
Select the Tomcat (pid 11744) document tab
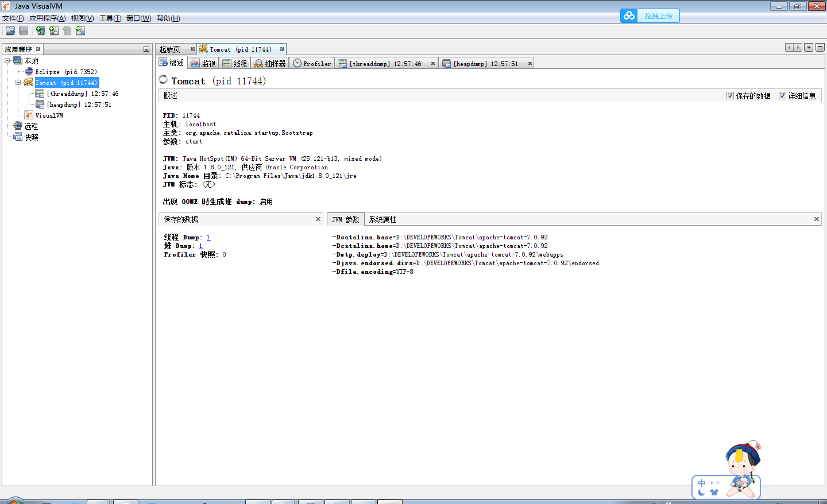[x=241, y=49]
